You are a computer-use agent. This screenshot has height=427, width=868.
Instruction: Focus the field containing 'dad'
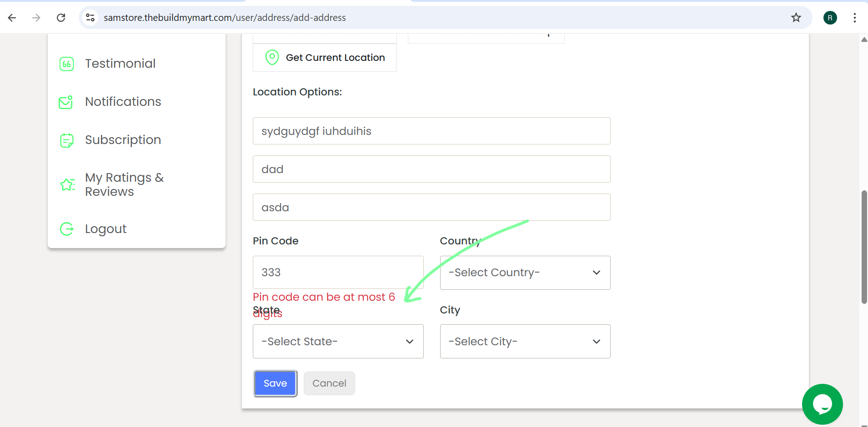pos(431,169)
